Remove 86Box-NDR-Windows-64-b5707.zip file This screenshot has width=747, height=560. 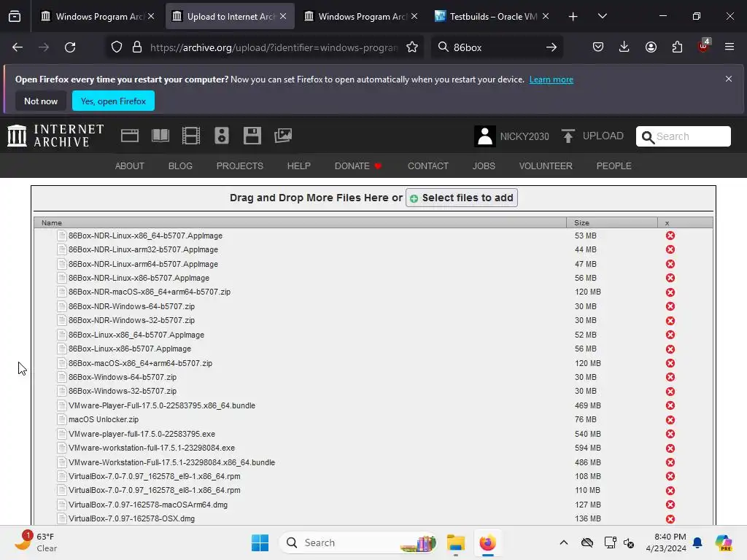(x=670, y=306)
